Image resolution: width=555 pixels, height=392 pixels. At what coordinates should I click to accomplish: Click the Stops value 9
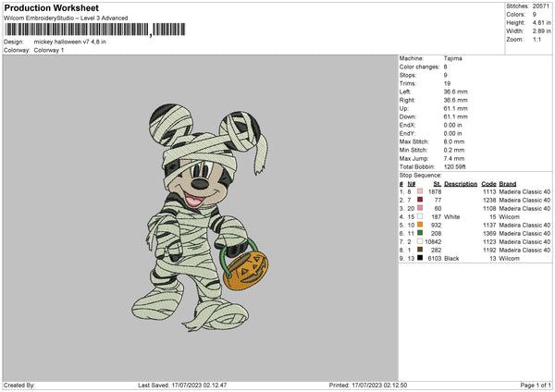(445, 75)
